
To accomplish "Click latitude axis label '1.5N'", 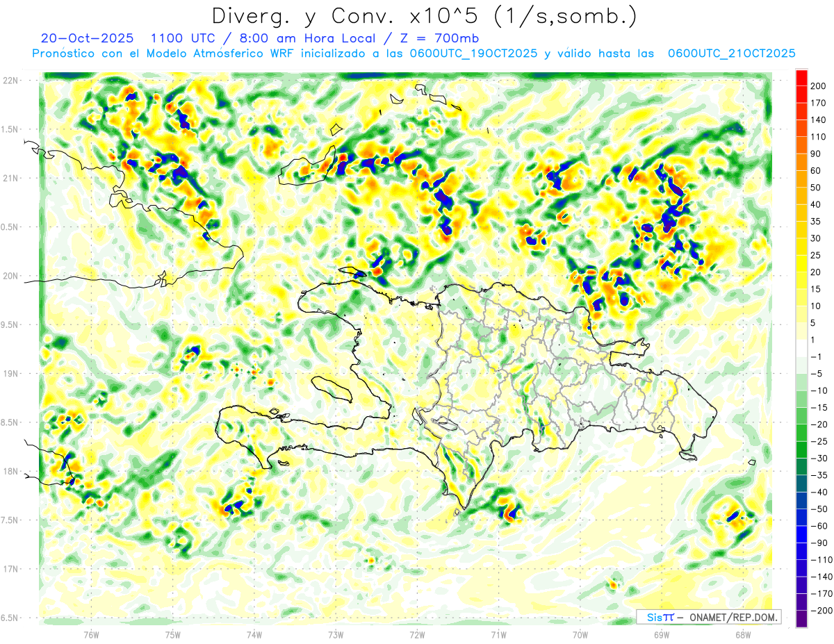I will (10, 129).
